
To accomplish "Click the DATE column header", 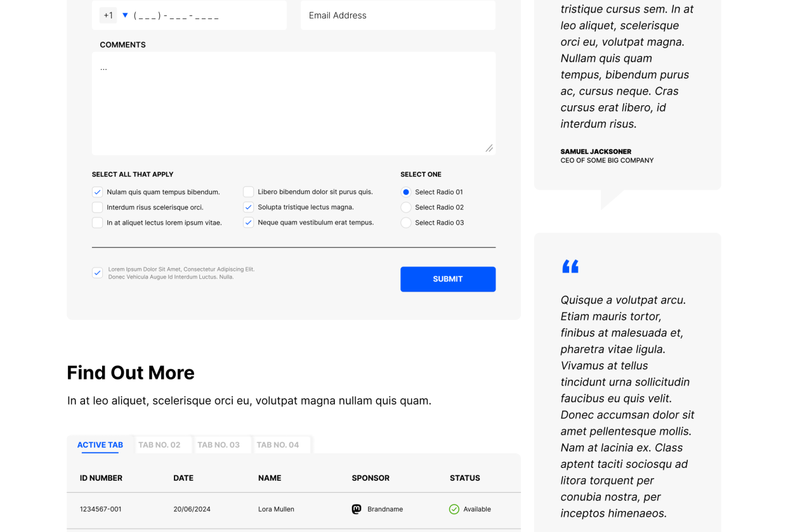I will [183, 478].
